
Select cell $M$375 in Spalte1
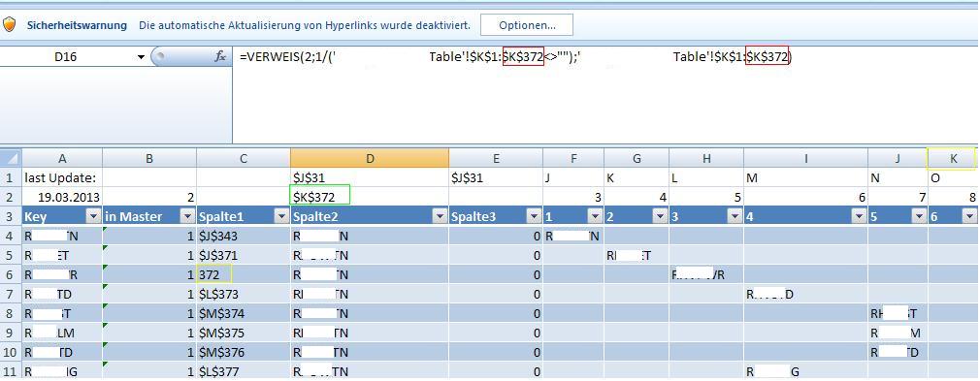click(244, 333)
